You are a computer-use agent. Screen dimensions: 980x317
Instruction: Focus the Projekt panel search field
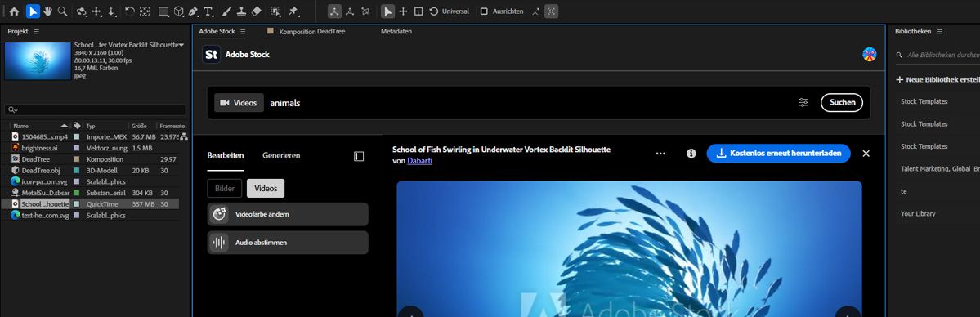click(95, 109)
